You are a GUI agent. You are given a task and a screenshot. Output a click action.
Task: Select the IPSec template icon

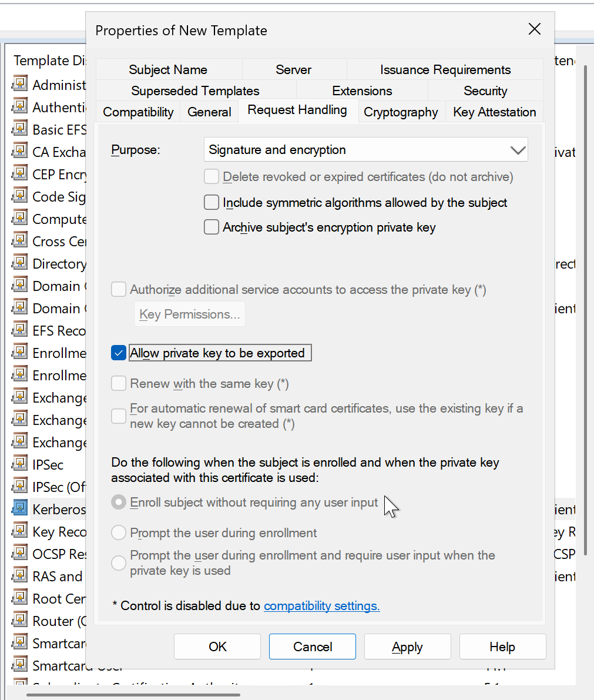tap(20, 464)
